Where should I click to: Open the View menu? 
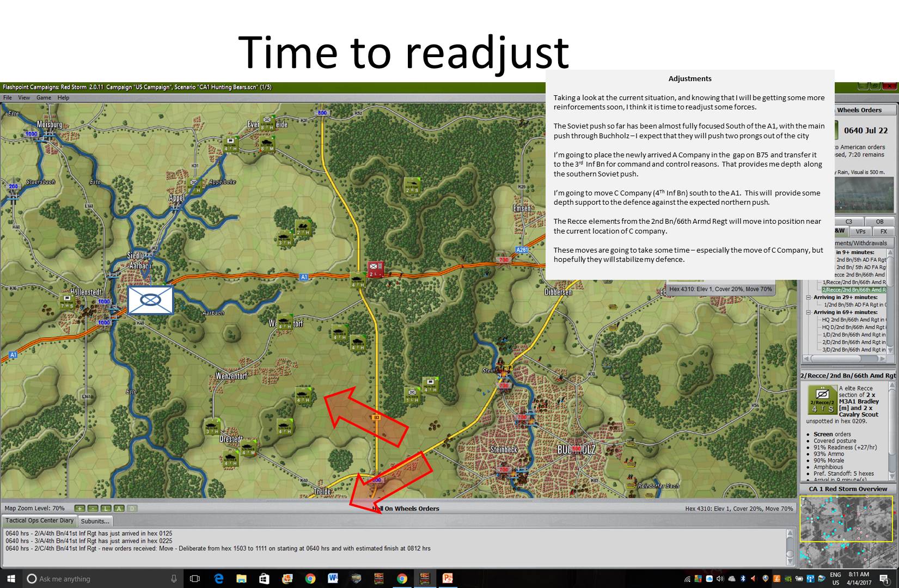24,98
